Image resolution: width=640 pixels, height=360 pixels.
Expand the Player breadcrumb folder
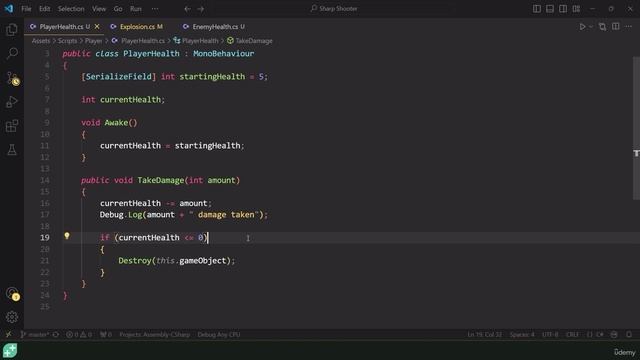pos(93,41)
